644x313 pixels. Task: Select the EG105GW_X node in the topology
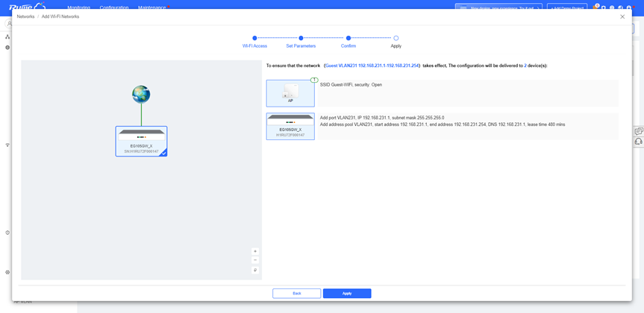[x=141, y=142]
